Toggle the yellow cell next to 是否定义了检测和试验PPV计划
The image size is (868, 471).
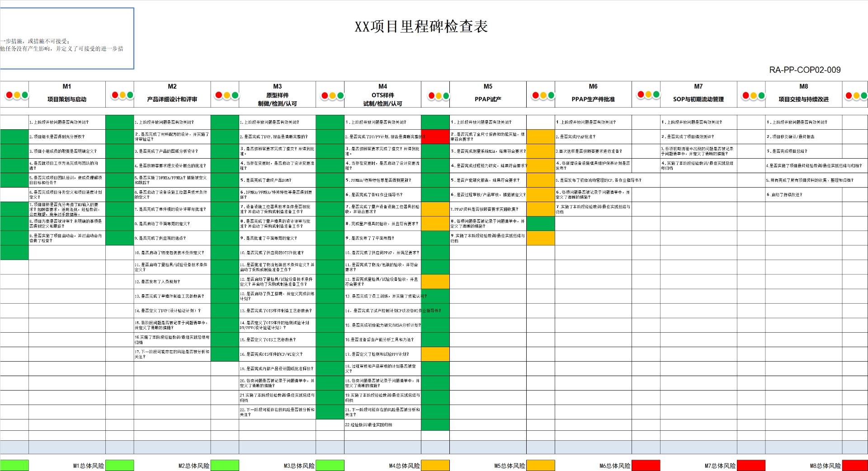[435, 354]
